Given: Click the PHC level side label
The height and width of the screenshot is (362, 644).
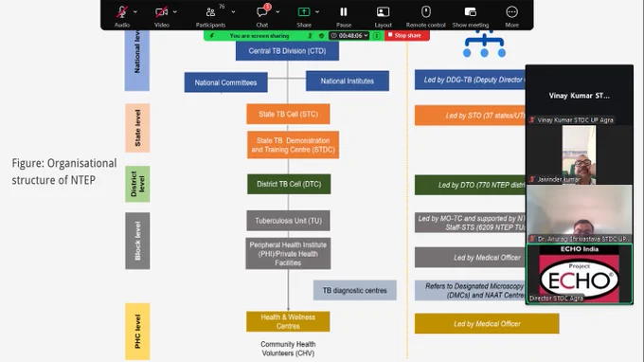Looking at the screenshot, I should [137, 332].
